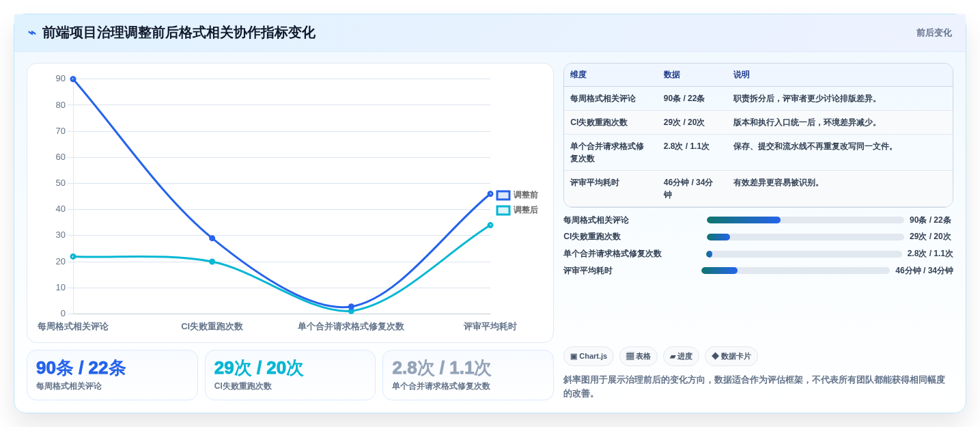Select the 数据卡片 tag chip

coord(731,356)
